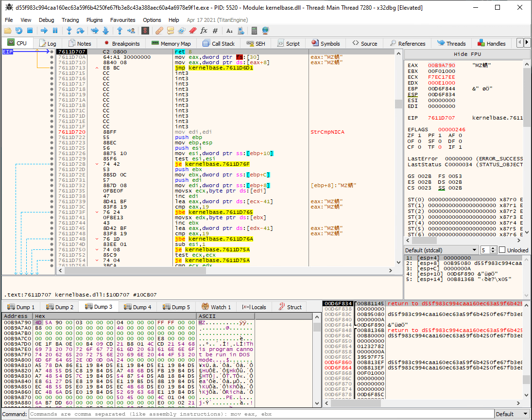Open the Scylla plugin icon
Viewport: 532px width, 420px height.
[145, 31]
